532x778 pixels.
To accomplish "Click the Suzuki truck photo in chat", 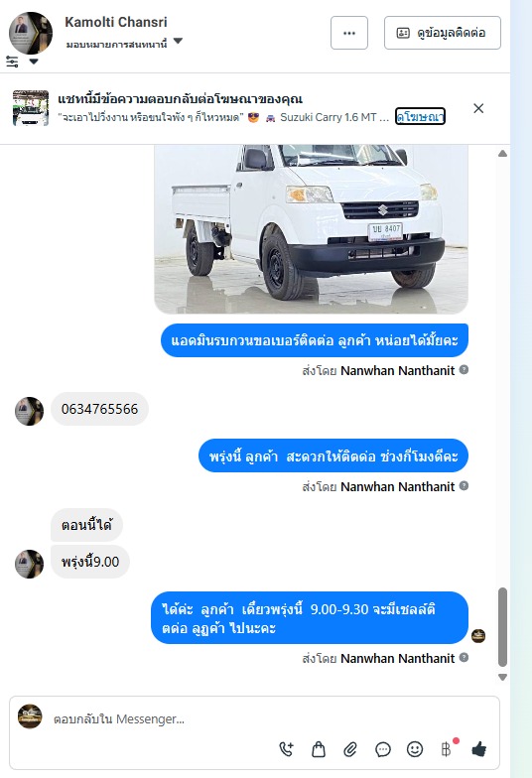I will [x=312, y=228].
